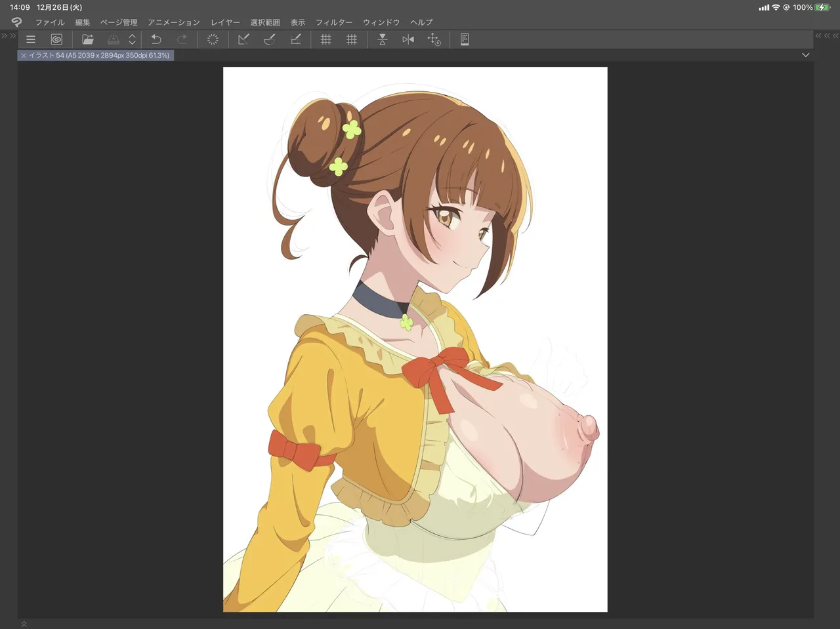This screenshot has width=840, height=629.
Task: Click the undo arrow icon
Action: coord(156,39)
